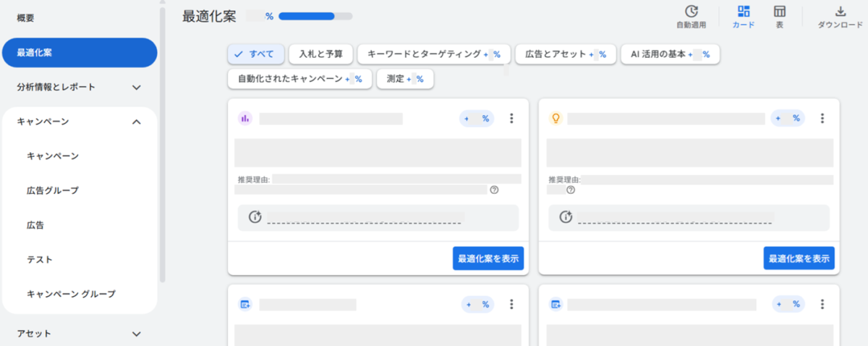The width and height of the screenshot is (868, 346).
Task: Click 最適化案を表示 on the lightbulb card
Action: [799, 258]
